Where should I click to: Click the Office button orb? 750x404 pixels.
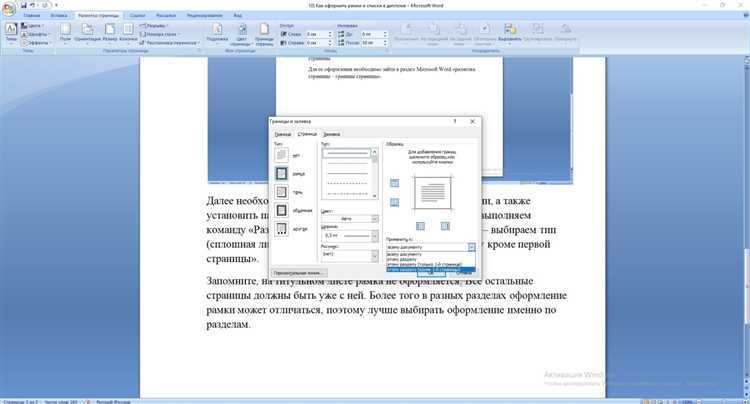point(9,10)
